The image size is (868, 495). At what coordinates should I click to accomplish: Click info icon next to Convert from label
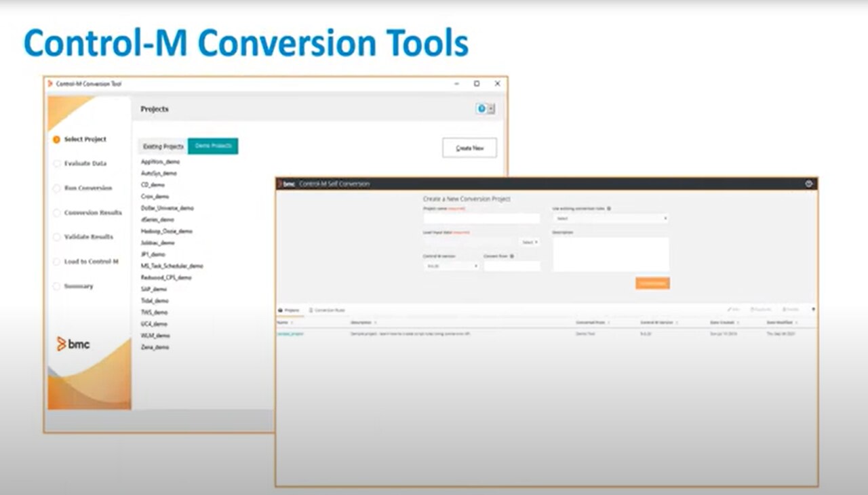coord(511,256)
